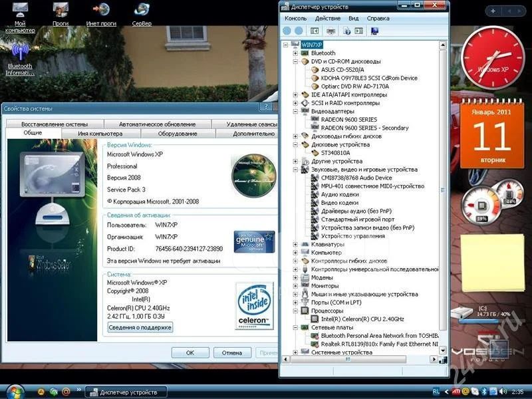Open the Help icon with question mark
The image size is (532, 399).
tap(346, 31)
